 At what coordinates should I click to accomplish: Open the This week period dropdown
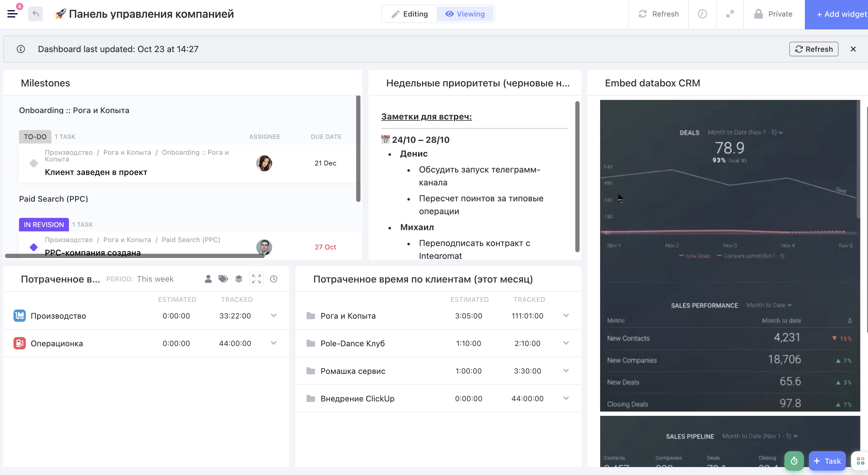click(155, 279)
